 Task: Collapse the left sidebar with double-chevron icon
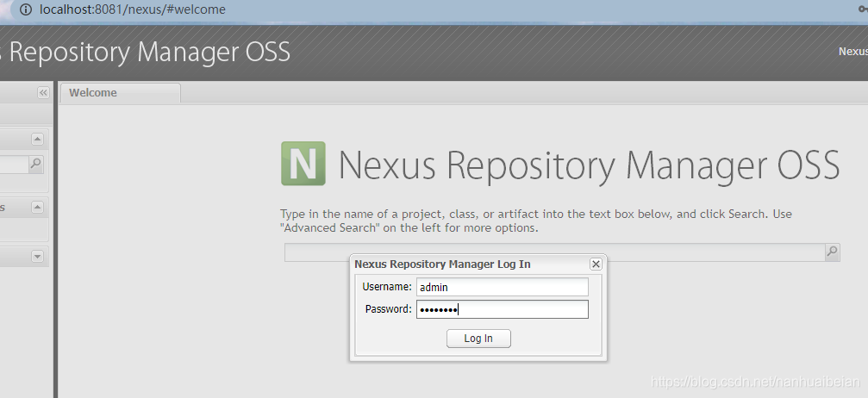tap(43, 92)
